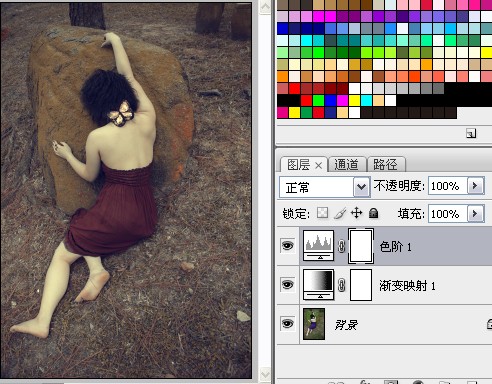
Task: Click the gradient map thumbnail of 渐变映射 1
Action: pos(318,284)
